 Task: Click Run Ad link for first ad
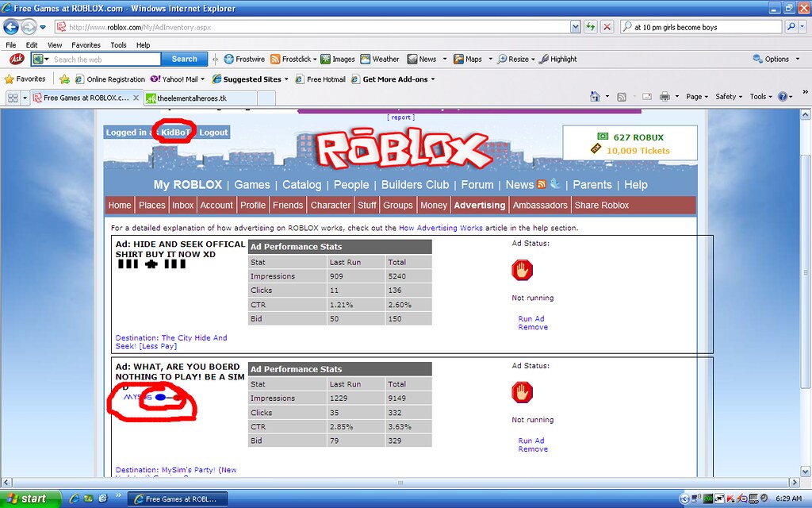[x=531, y=319]
